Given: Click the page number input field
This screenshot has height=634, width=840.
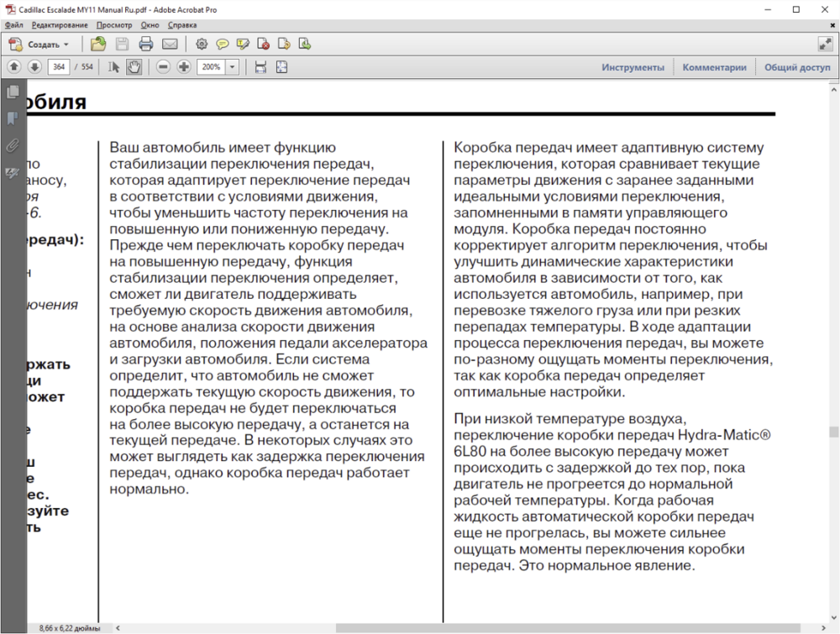Looking at the screenshot, I should coord(59,67).
